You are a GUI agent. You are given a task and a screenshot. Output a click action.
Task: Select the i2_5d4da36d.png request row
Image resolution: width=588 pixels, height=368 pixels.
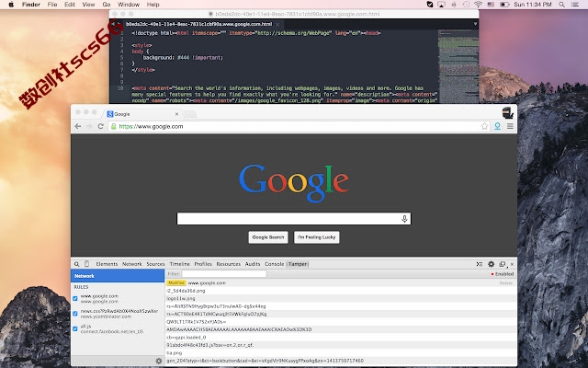tap(341, 291)
